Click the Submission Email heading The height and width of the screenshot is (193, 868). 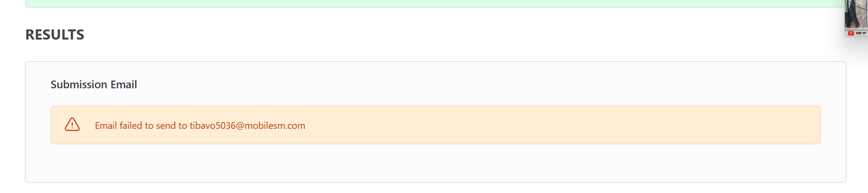pos(94,84)
